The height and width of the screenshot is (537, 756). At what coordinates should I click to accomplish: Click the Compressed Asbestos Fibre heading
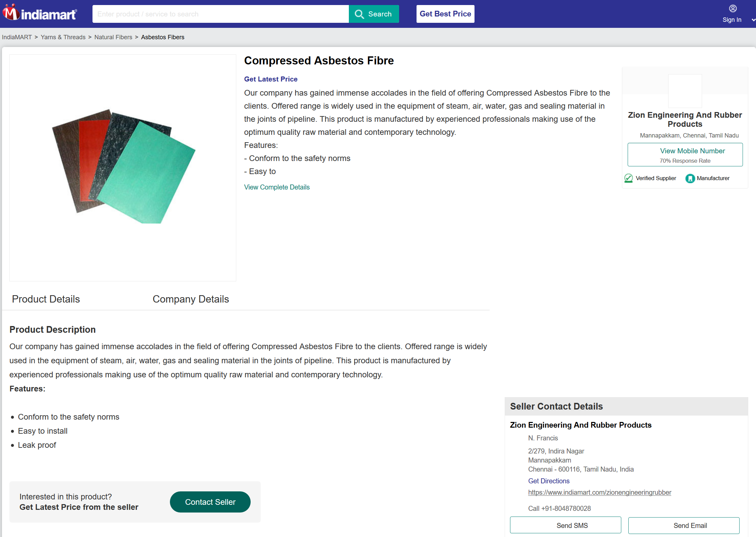click(x=319, y=61)
